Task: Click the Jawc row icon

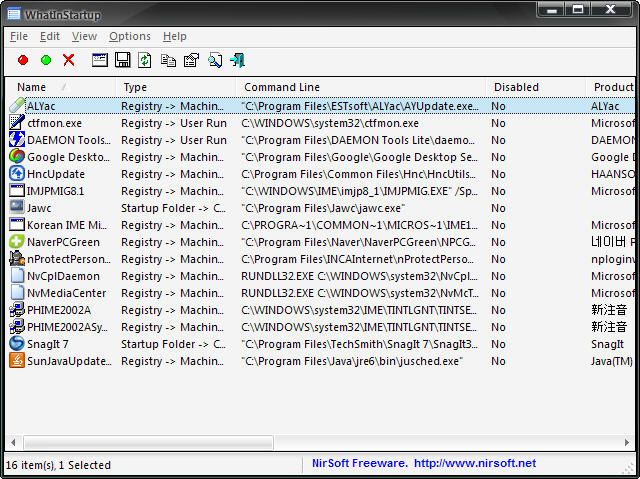Action: point(17,207)
